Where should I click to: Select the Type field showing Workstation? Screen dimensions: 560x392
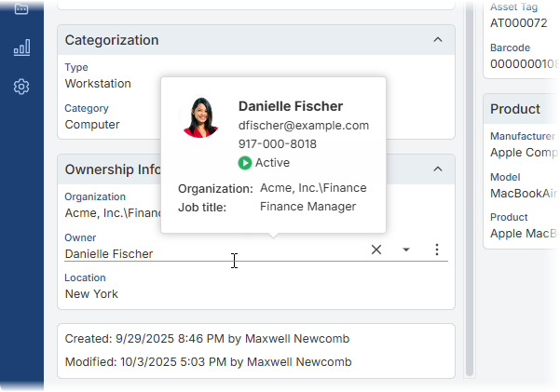[x=98, y=83]
